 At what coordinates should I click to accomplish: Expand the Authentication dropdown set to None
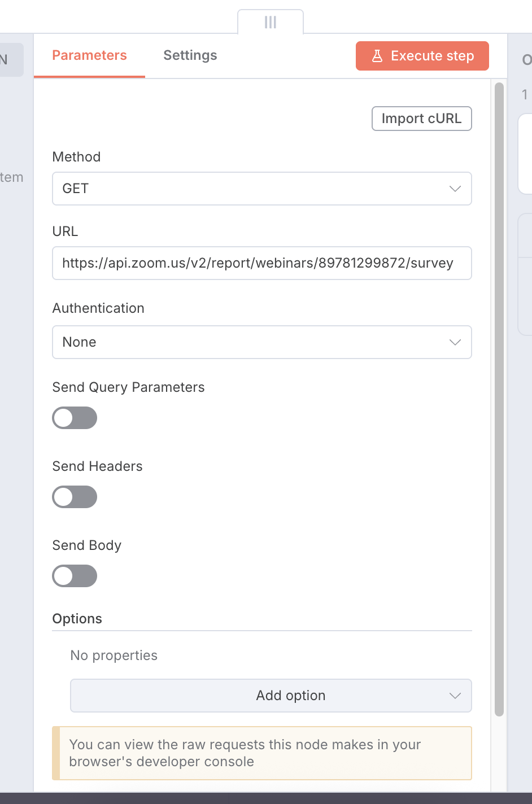tap(254, 342)
